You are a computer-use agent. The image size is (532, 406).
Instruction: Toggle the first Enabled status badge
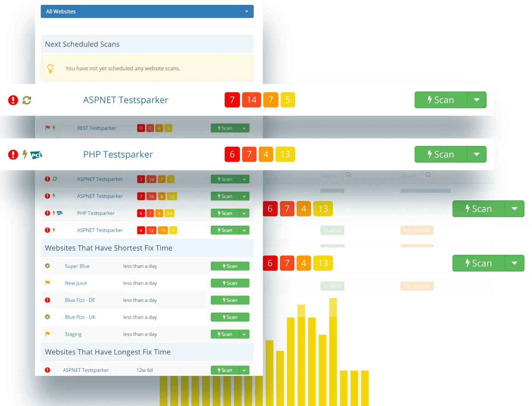tap(332, 230)
